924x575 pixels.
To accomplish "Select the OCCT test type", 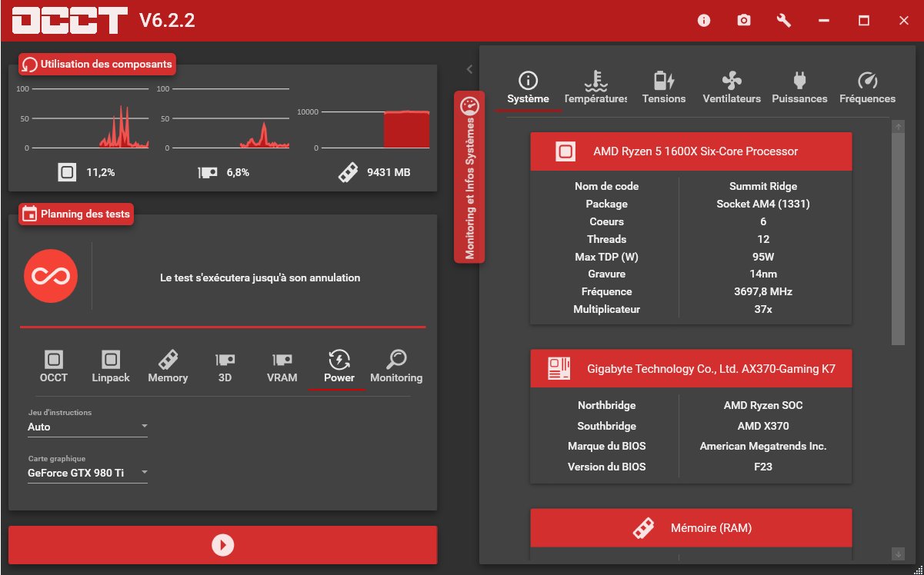I will pos(54,366).
